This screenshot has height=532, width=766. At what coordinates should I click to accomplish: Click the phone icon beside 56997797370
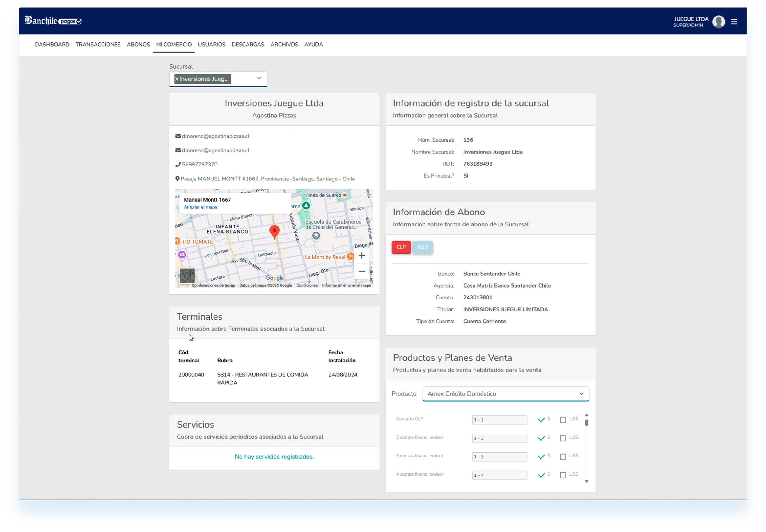point(178,164)
